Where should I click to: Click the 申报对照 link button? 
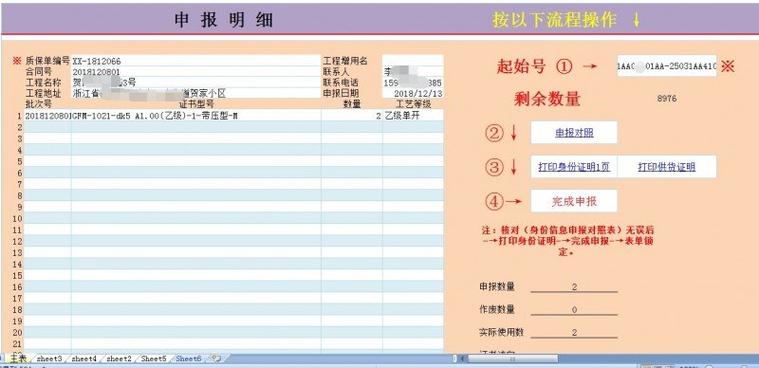click(x=574, y=133)
